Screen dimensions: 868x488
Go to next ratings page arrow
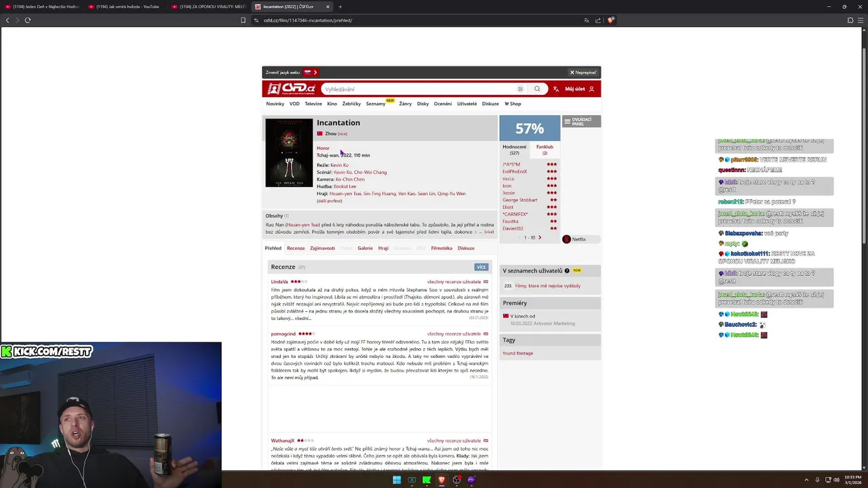tap(540, 238)
